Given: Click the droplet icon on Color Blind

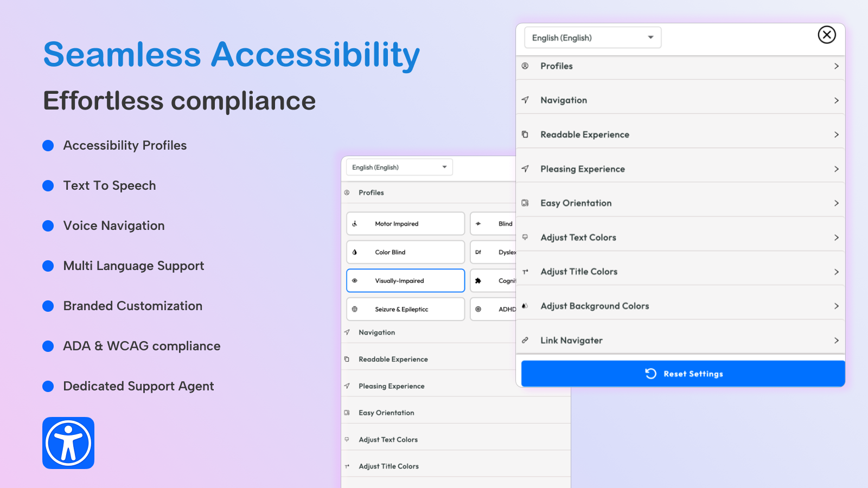Looking at the screenshot, I should [355, 252].
